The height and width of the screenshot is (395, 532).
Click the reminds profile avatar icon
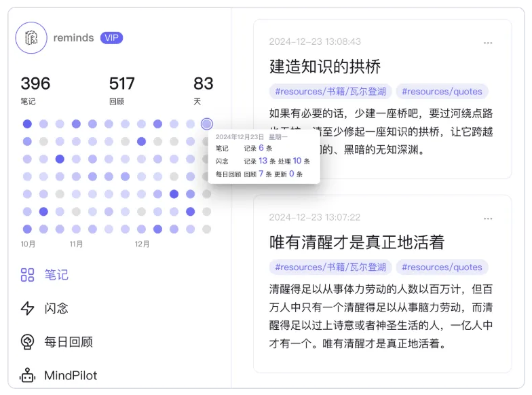31,38
